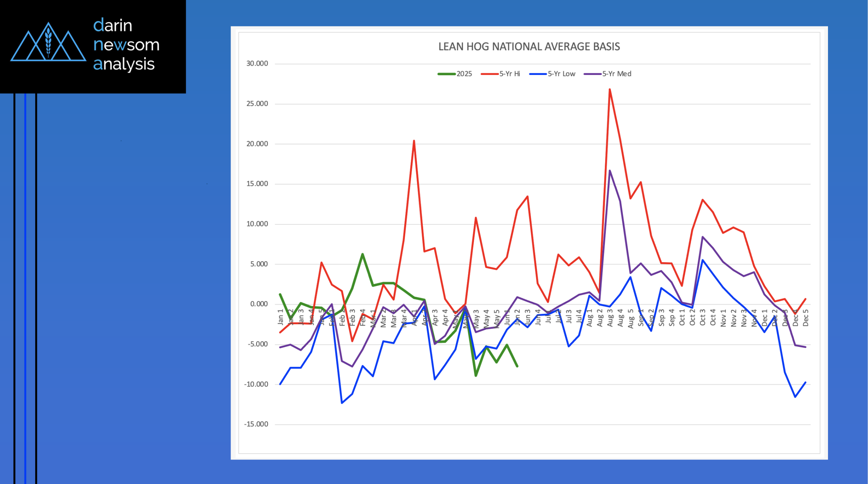Screen dimensions: 868x484
Task: Click the -15.000 y-axis label
Action: 256,424
